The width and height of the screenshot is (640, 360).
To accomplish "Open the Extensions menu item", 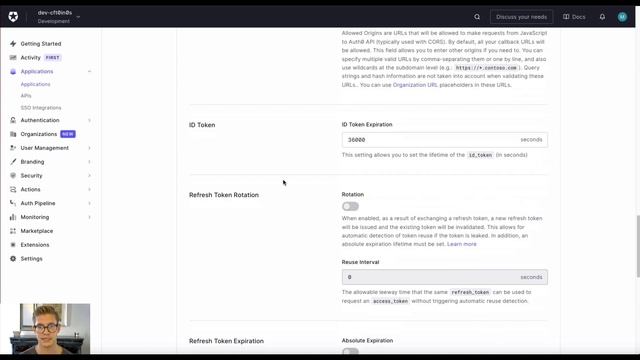I will 35,245.
